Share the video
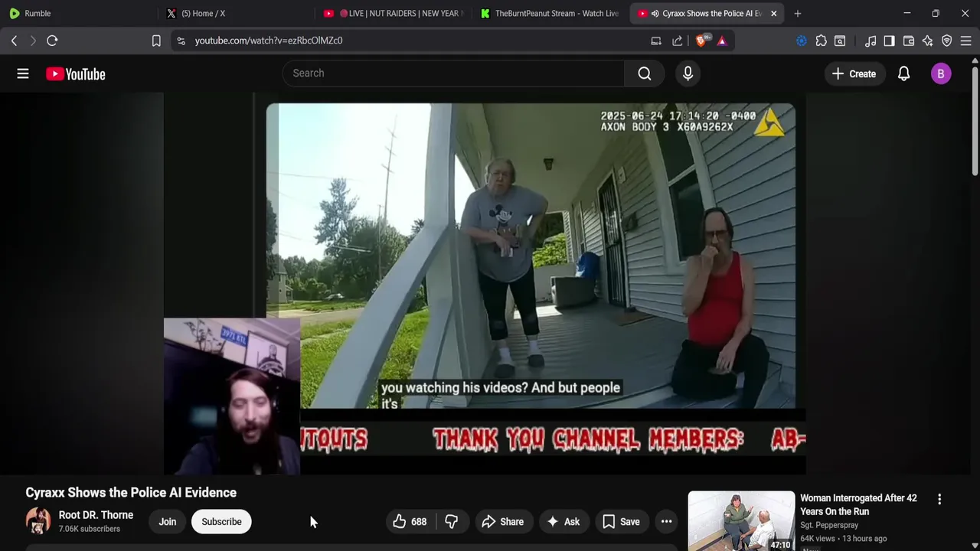Viewport: 980px width, 551px height. tap(502, 522)
